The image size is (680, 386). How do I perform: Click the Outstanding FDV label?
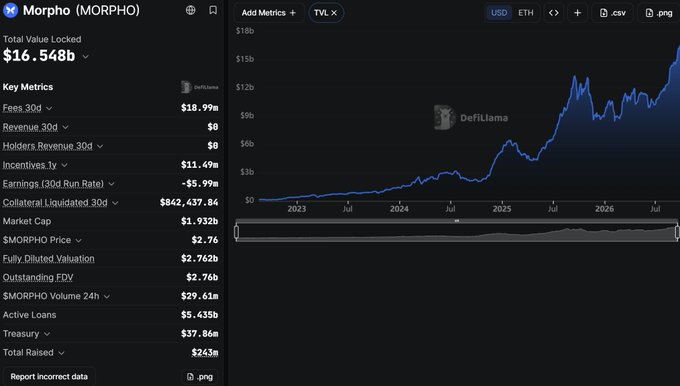tap(38, 277)
